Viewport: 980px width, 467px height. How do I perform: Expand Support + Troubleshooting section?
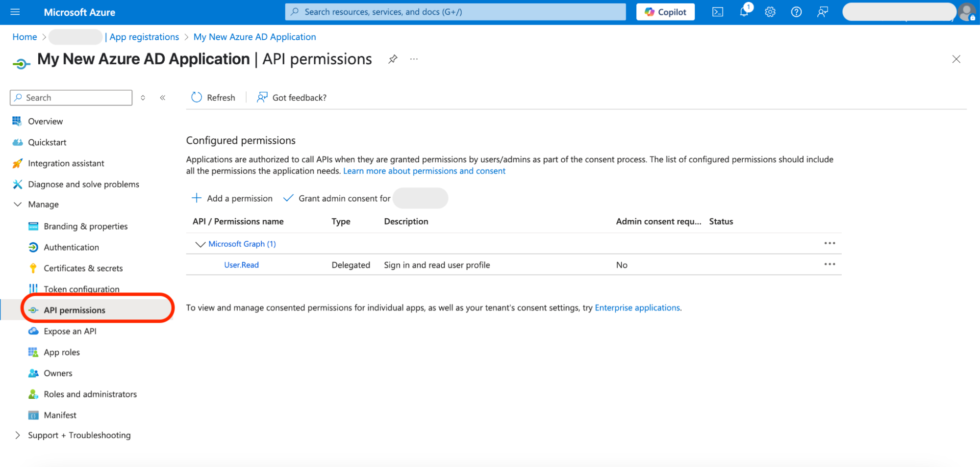[18, 435]
